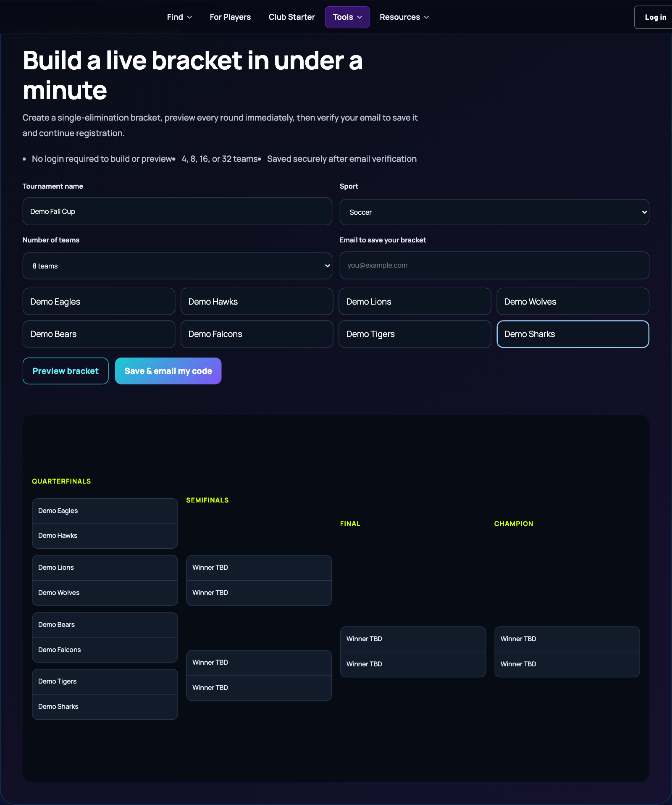
Task: Select Demo Wolves in quarterfinals bracket
Action: 105,593
